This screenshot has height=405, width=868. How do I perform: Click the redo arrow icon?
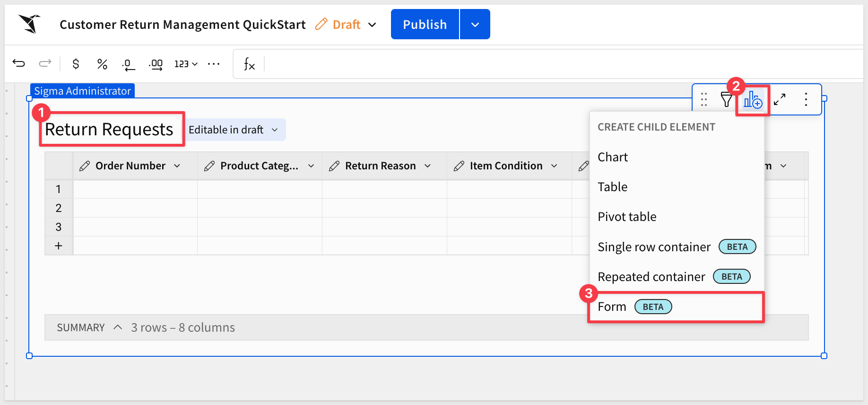click(x=45, y=63)
